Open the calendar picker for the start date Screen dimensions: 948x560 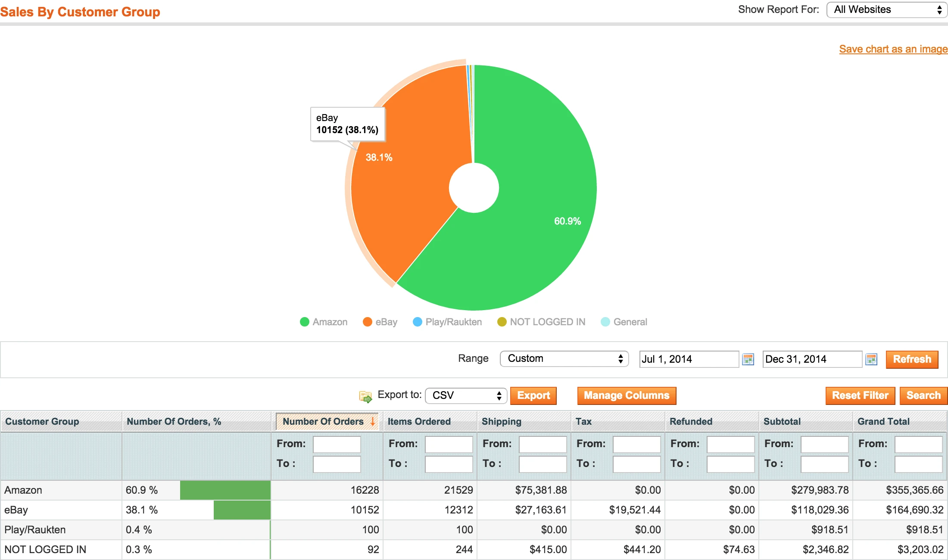pos(748,359)
